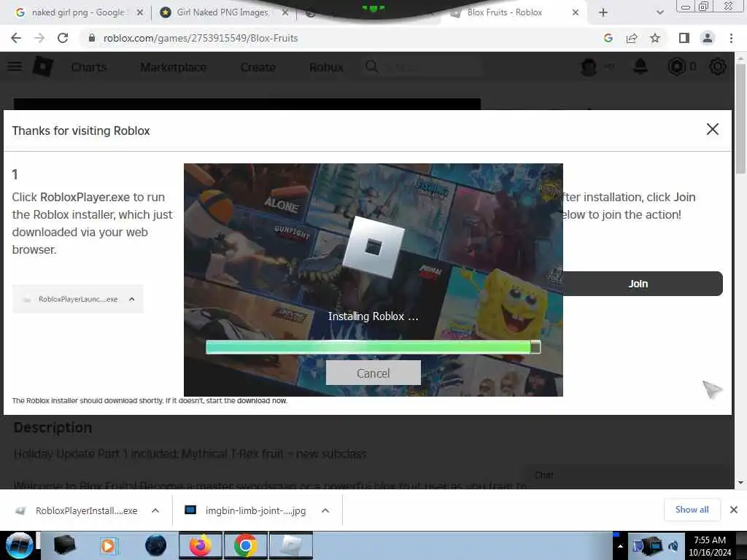Image resolution: width=747 pixels, height=560 pixels.
Task: Click the Roblox search field
Action: click(x=424, y=67)
